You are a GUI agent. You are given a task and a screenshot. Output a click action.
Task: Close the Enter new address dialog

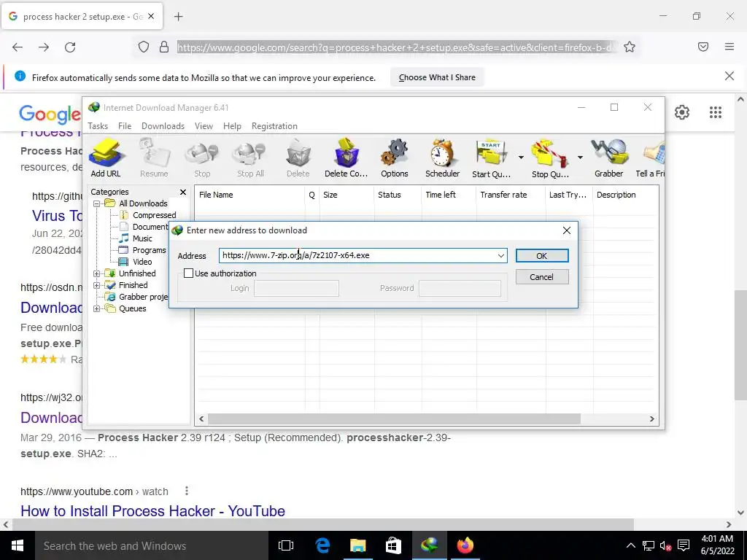click(x=566, y=230)
